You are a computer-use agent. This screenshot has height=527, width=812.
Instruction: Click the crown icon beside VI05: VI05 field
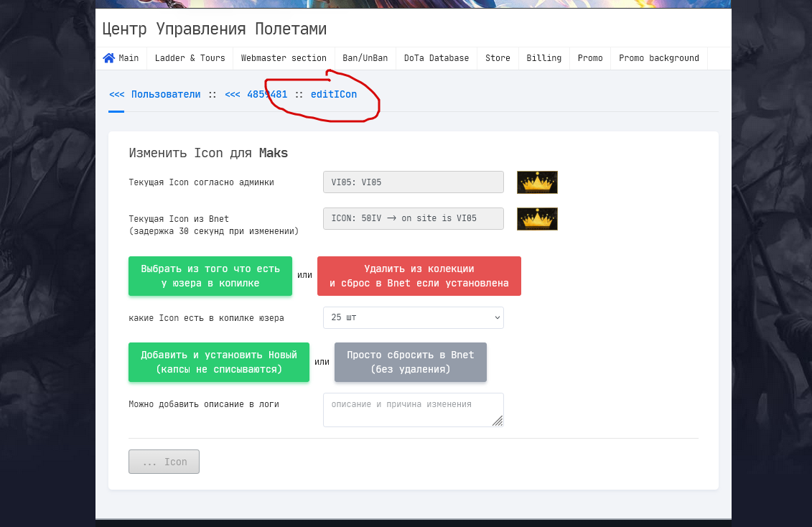pyautogui.click(x=537, y=182)
